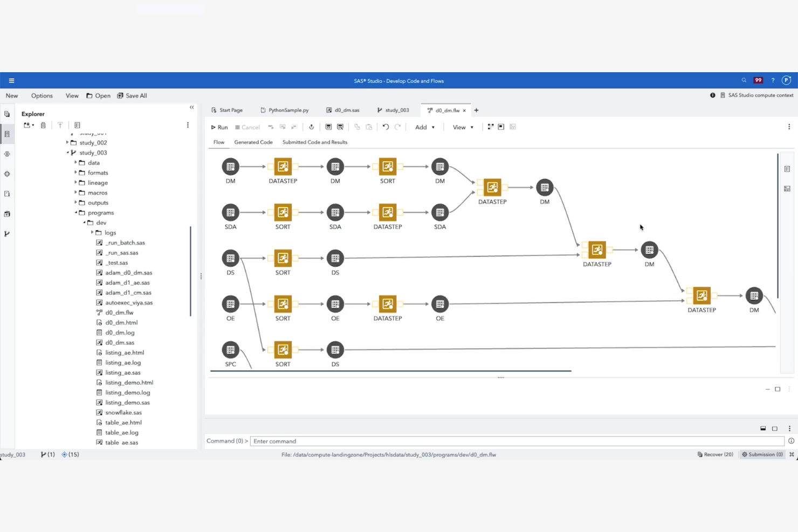
Task: Click the Undo icon in flow toolbar
Action: [x=386, y=127]
